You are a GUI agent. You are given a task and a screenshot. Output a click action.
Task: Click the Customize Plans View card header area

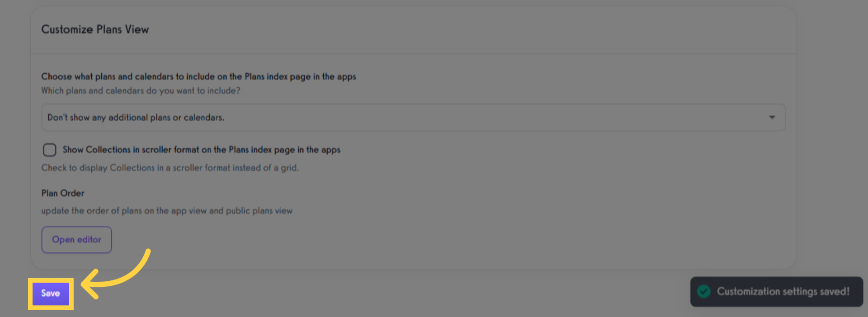point(413,30)
